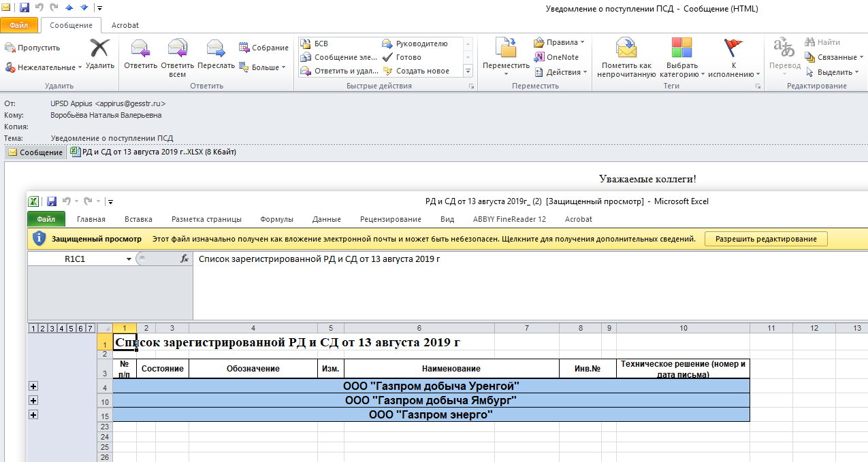The height and width of the screenshot is (462, 868).
Task: Click the Excel application icon in its title bar
Action: tap(33, 201)
